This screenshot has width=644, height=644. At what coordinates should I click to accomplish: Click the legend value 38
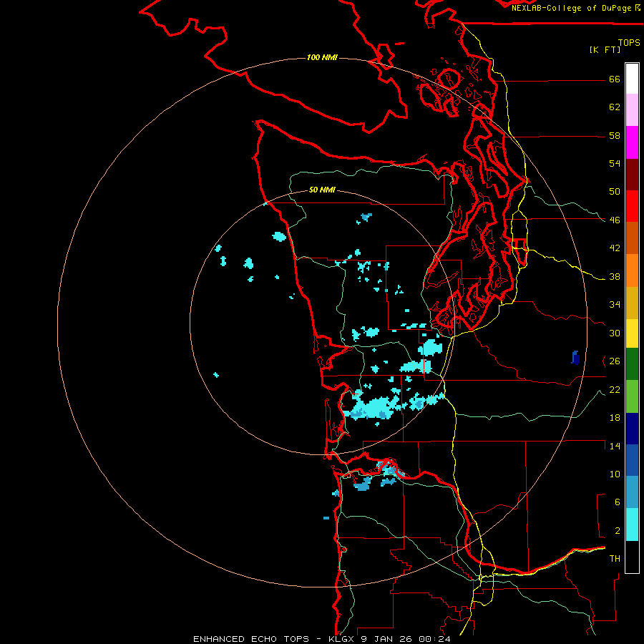pyautogui.click(x=615, y=276)
